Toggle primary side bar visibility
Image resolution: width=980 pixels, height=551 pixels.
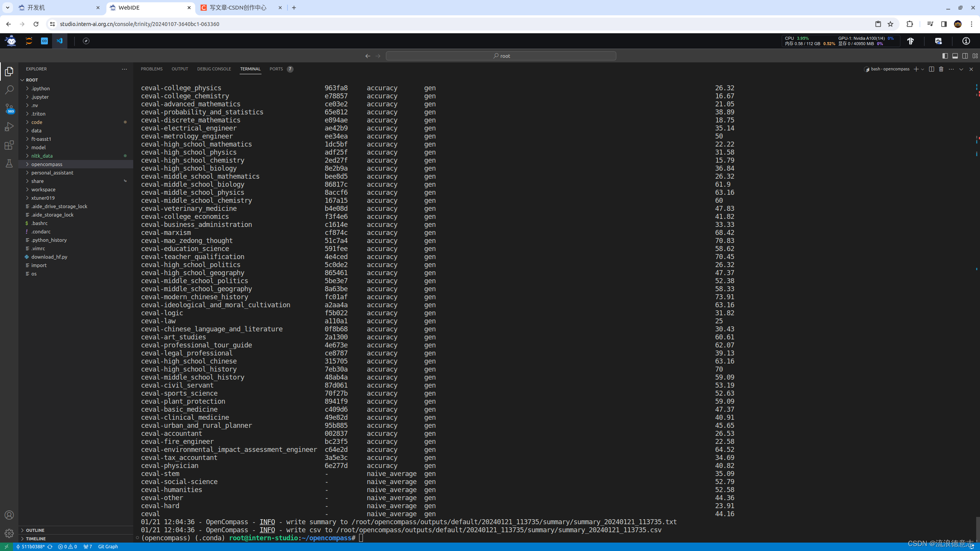tap(945, 56)
